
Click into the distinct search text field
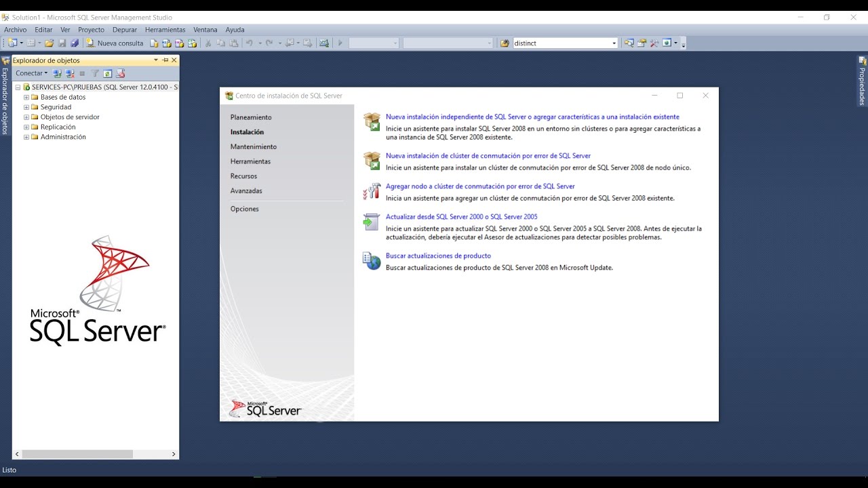tap(561, 43)
